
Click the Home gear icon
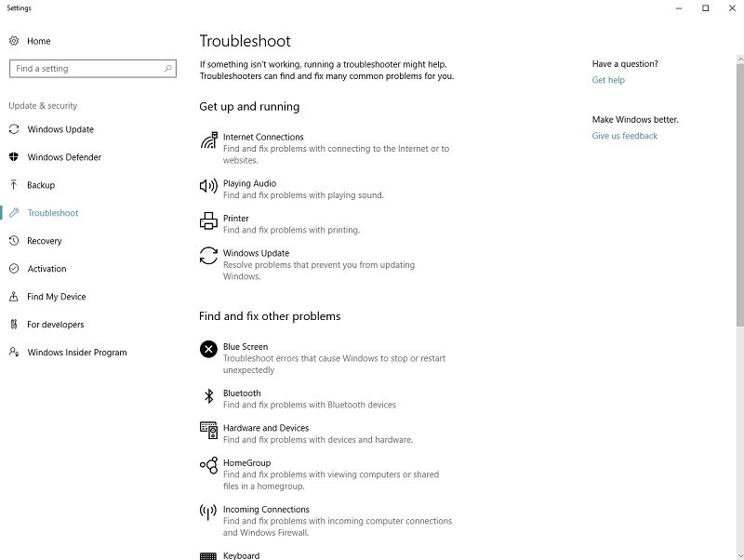[14, 41]
